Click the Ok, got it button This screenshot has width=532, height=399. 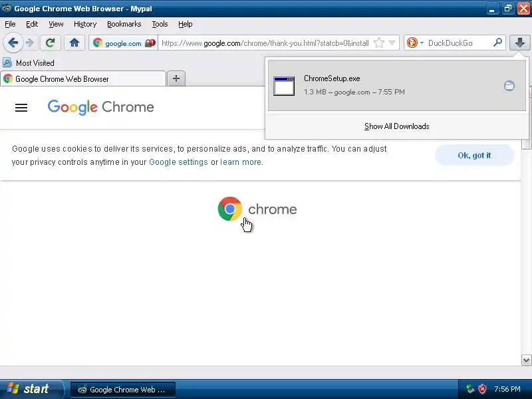(x=474, y=156)
